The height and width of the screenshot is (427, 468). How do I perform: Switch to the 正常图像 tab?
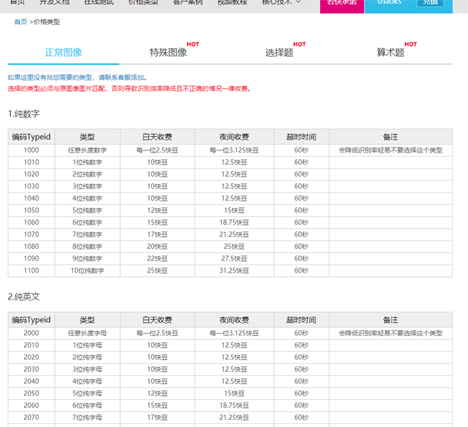63,52
